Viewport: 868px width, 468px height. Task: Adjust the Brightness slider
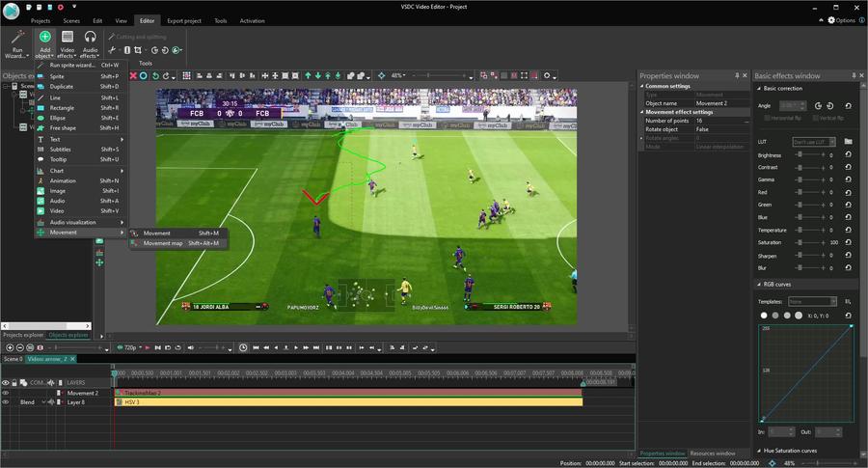tap(809, 154)
